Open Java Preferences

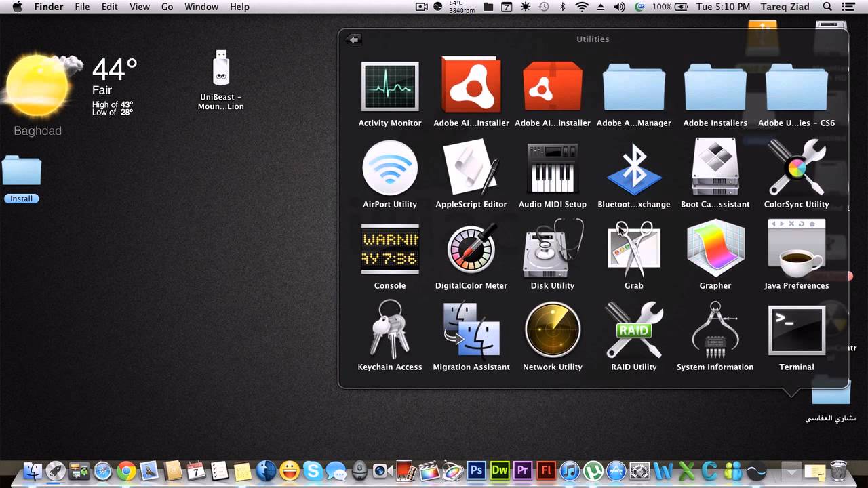pos(797,249)
